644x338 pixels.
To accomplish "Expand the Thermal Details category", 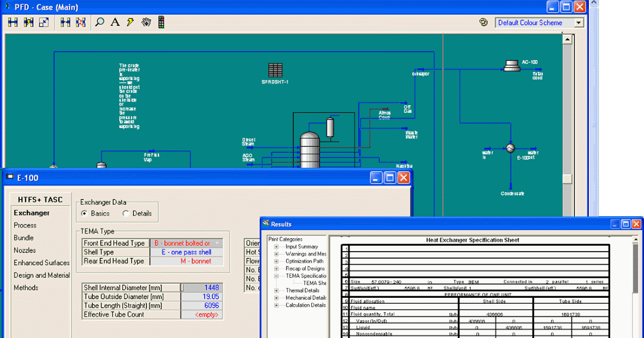I will pyautogui.click(x=276, y=290).
